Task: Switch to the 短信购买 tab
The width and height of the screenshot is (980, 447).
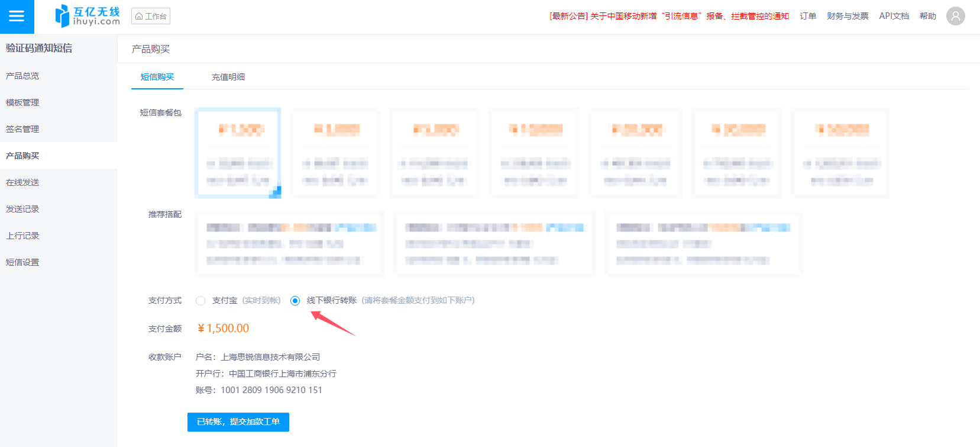Action: pyautogui.click(x=157, y=77)
